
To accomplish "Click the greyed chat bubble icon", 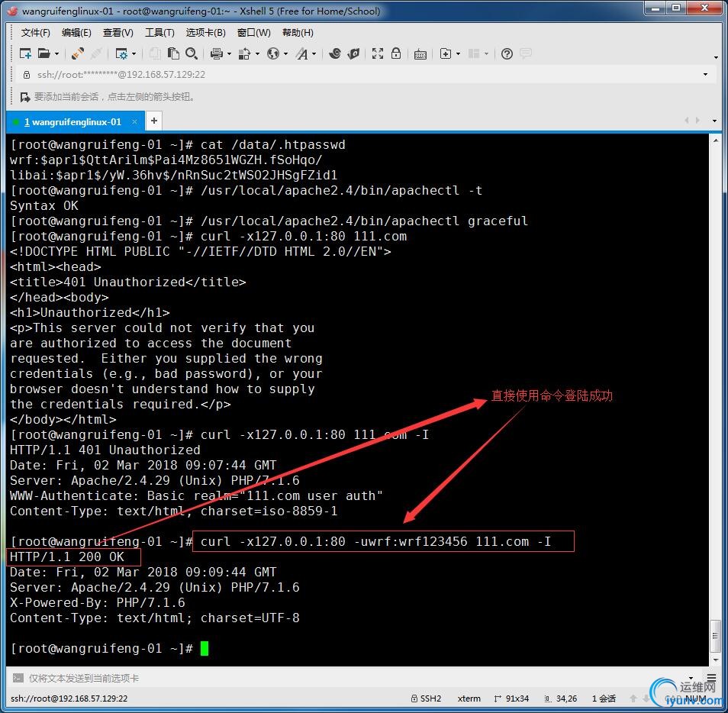I will pyautogui.click(x=526, y=53).
